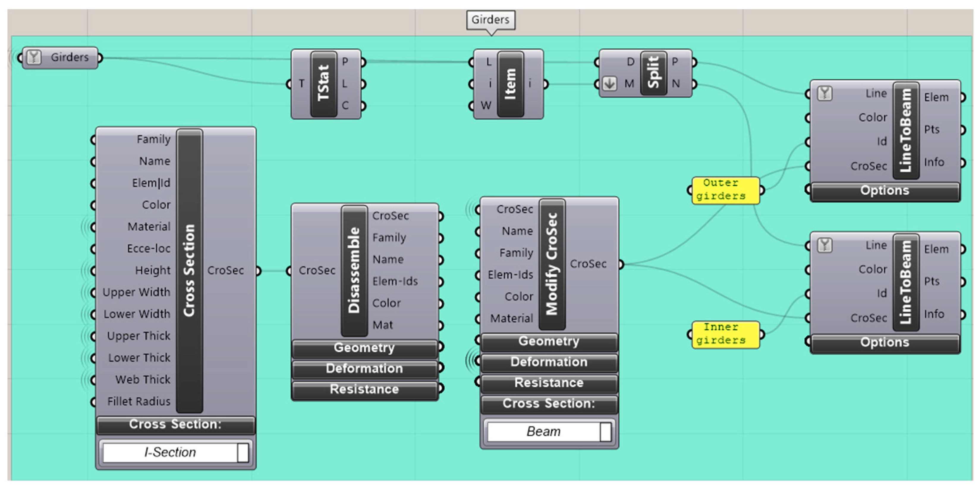Click the Cross Section component name bar
This screenshot has width=980, height=488.
(189, 271)
